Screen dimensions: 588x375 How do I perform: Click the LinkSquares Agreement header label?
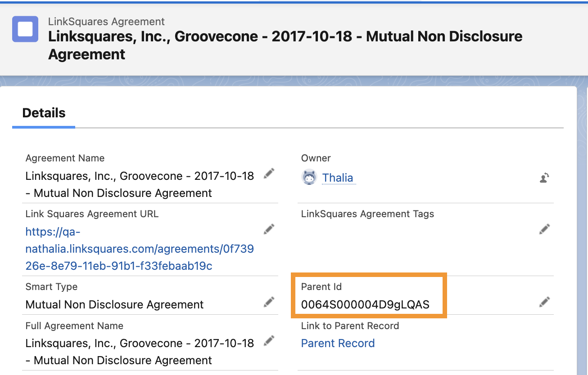tap(106, 22)
